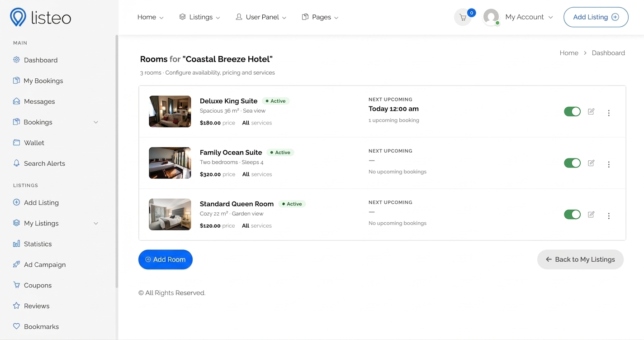Click the Add Listing plus icon in sidebar
Viewport: 644px width, 340px height.
[x=16, y=202]
